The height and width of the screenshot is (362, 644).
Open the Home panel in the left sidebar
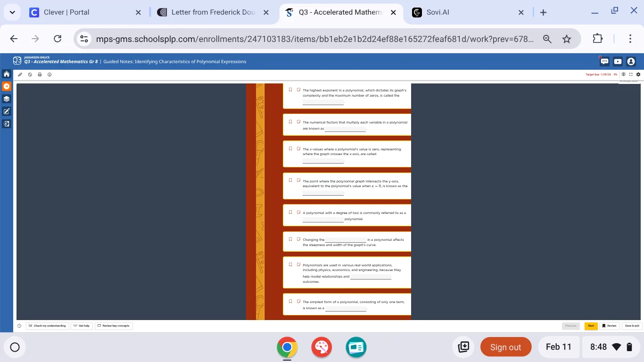(x=6, y=74)
